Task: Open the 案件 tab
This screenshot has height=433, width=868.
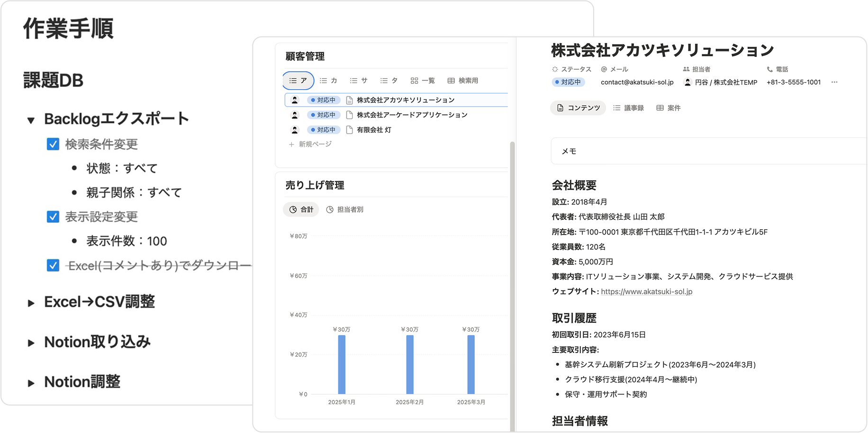Action: pyautogui.click(x=669, y=108)
